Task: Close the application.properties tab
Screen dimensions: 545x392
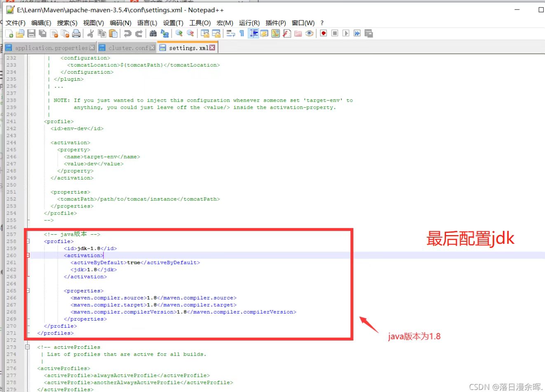Action: pos(93,47)
